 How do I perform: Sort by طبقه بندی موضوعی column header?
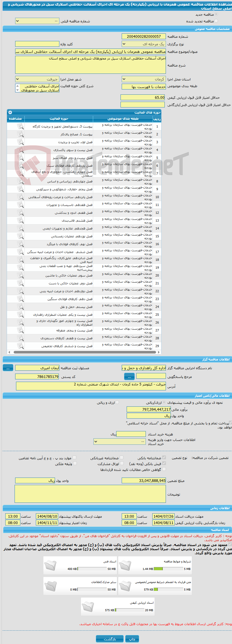pos(123,119)
